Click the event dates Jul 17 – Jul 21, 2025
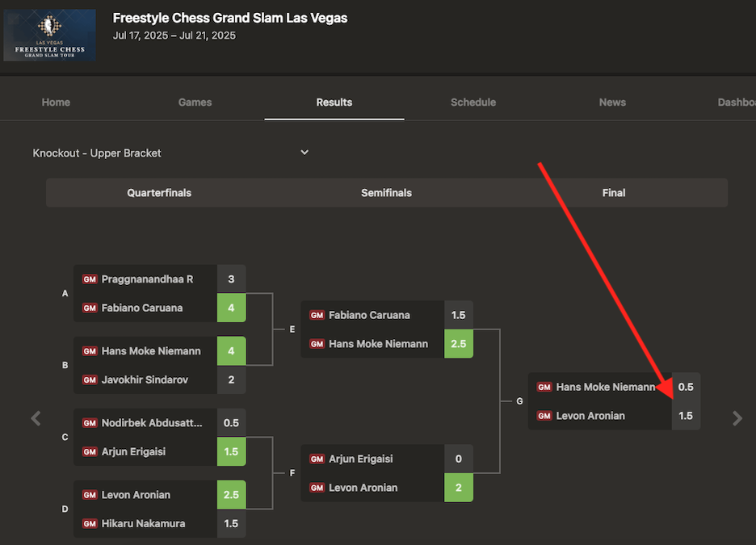The width and height of the screenshot is (756, 545). pos(174,36)
